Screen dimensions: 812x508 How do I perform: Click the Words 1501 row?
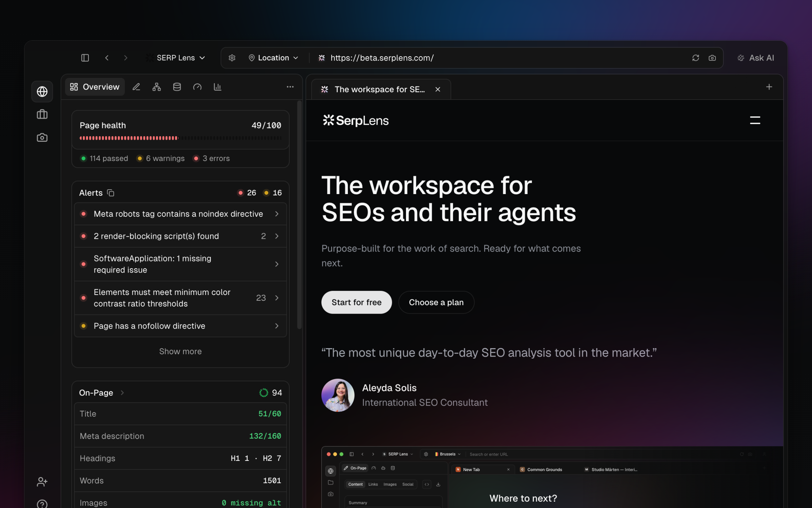(x=180, y=481)
